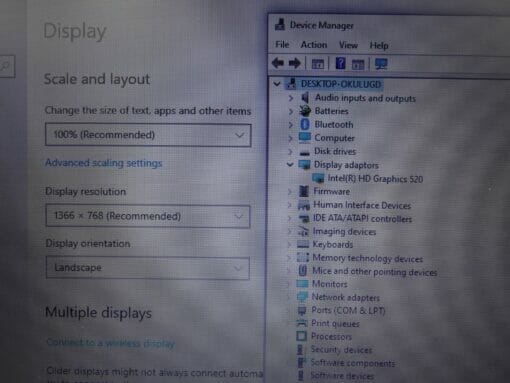
Task: Click the Firmware category icon
Action: pos(304,191)
